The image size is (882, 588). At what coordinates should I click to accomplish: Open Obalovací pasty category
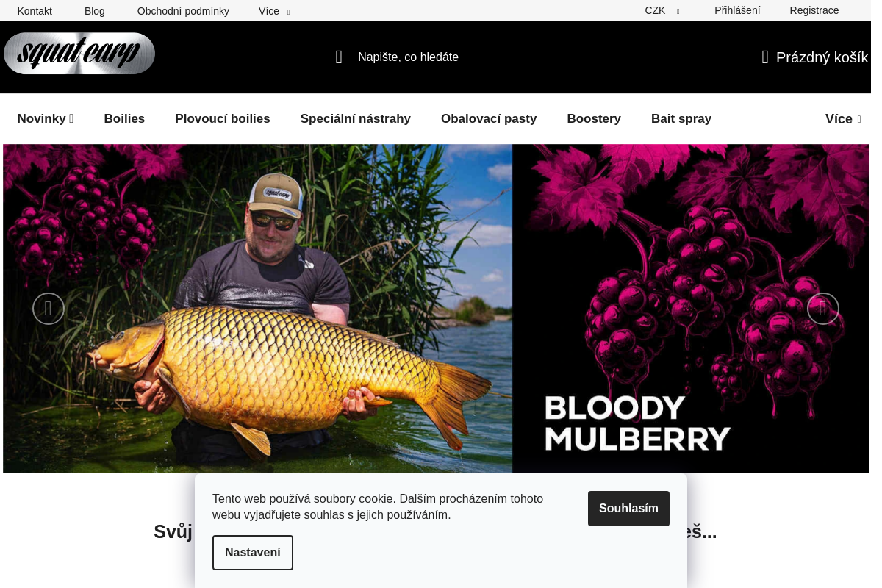click(x=489, y=119)
